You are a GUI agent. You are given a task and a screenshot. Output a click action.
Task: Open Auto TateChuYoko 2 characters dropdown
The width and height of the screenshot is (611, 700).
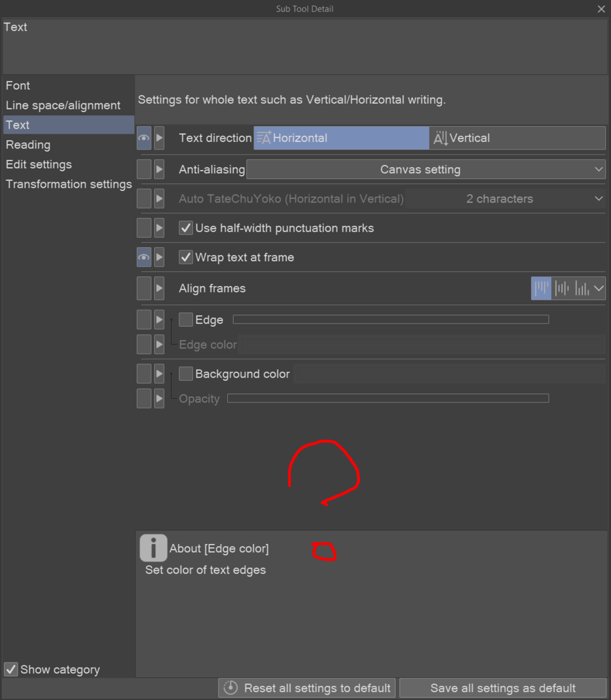[505, 199]
